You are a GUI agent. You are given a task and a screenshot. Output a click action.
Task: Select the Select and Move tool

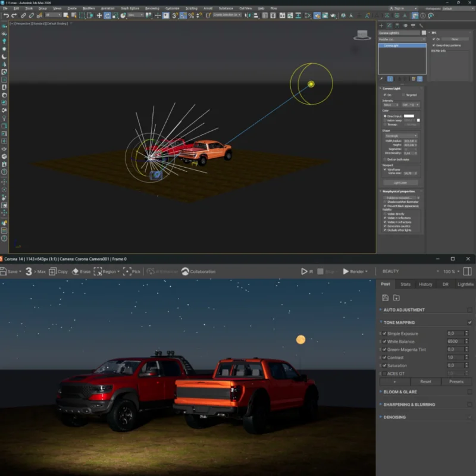click(x=99, y=15)
